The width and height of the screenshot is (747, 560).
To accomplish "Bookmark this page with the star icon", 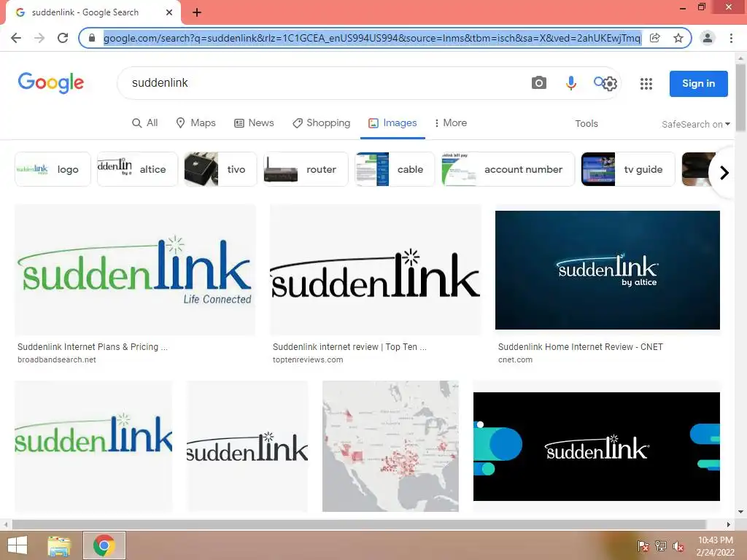I will click(x=678, y=38).
